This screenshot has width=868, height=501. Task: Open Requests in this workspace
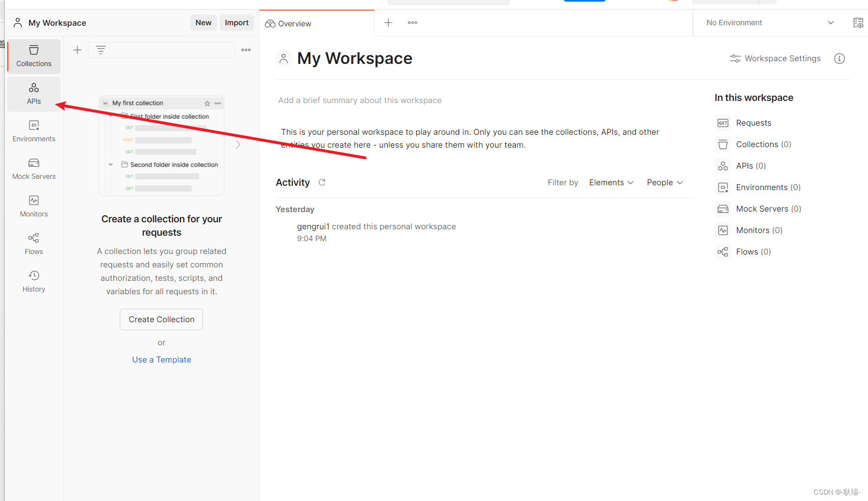pos(754,123)
